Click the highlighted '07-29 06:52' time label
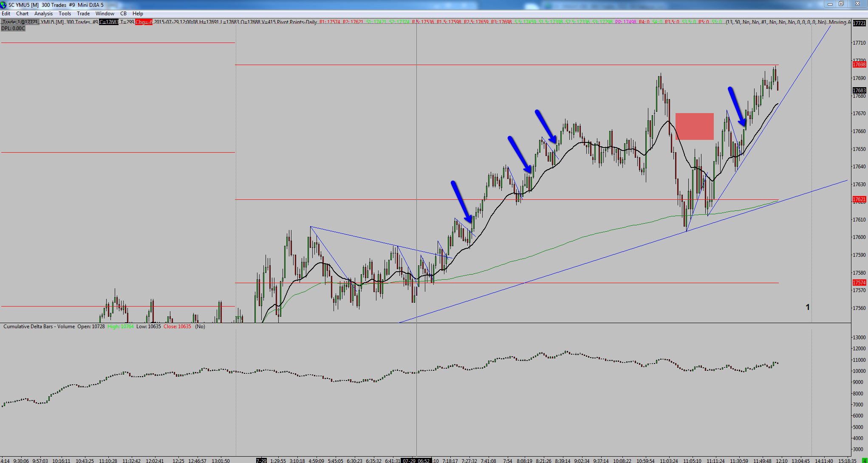 point(416,460)
